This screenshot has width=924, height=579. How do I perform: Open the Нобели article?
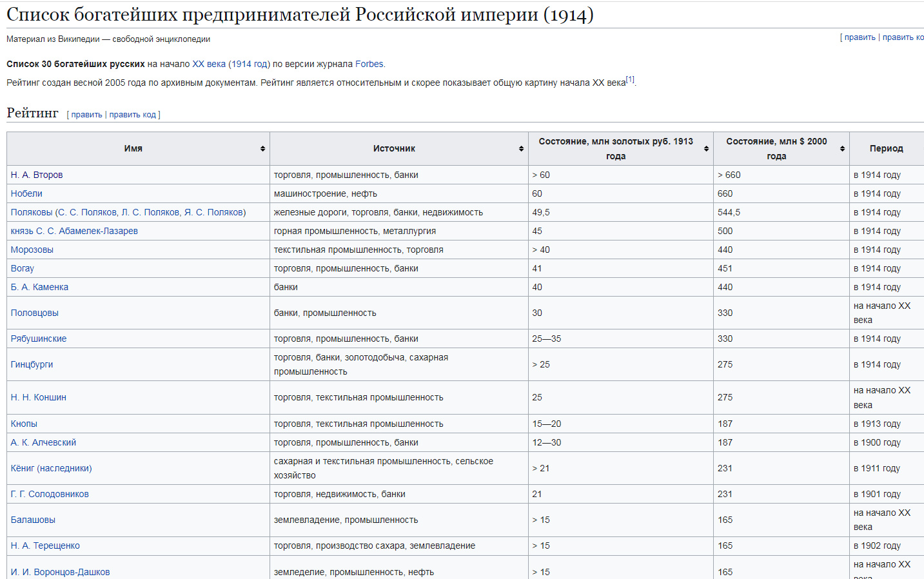(x=26, y=193)
